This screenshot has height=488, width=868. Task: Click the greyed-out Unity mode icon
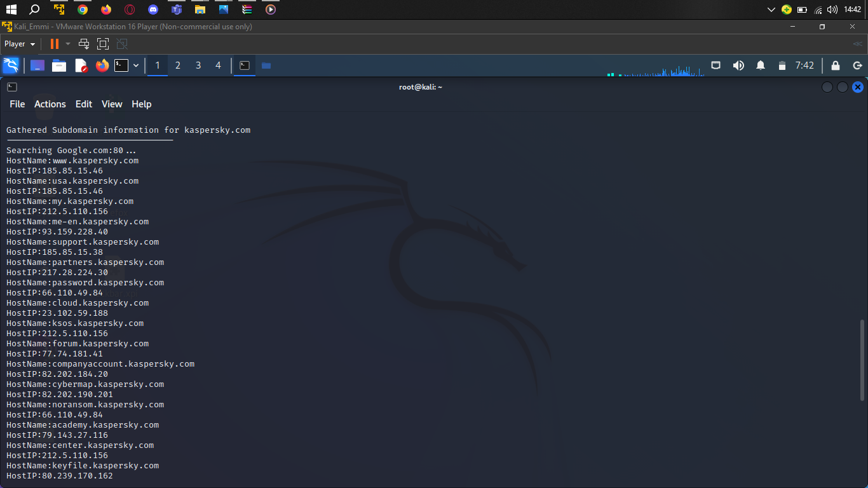[x=123, y=44]
